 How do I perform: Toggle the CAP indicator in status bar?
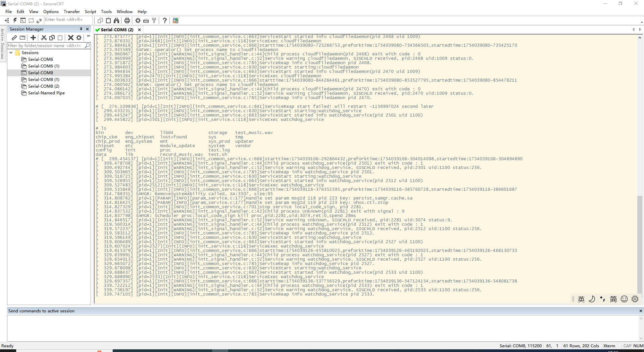627,346
